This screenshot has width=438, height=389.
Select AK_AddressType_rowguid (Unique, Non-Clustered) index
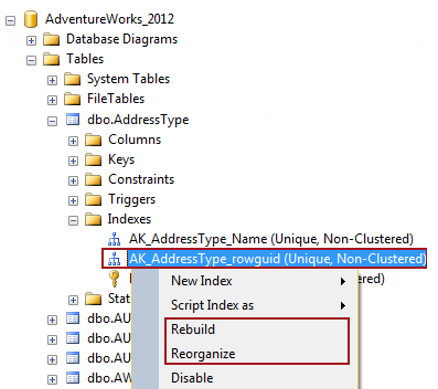277,259
